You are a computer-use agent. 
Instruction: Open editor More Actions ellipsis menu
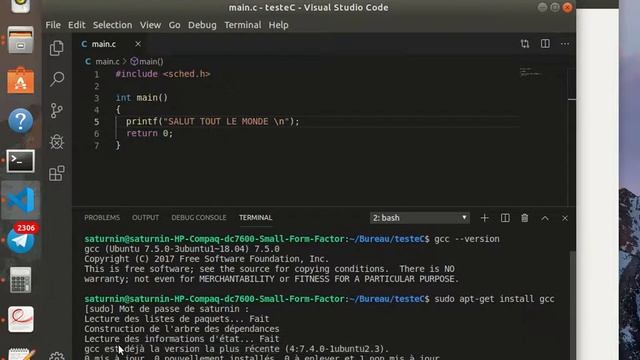click(565, 44)
